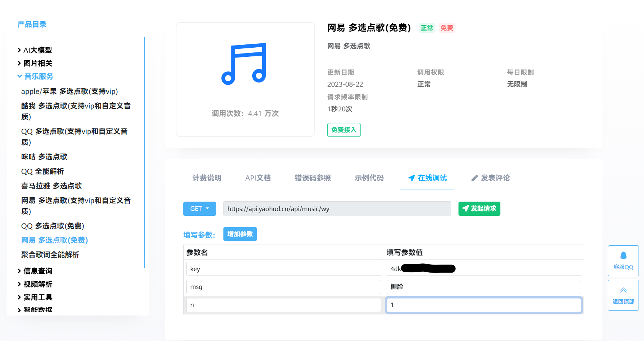
Task: Click the blue music note icon
Action: [244, 64]
